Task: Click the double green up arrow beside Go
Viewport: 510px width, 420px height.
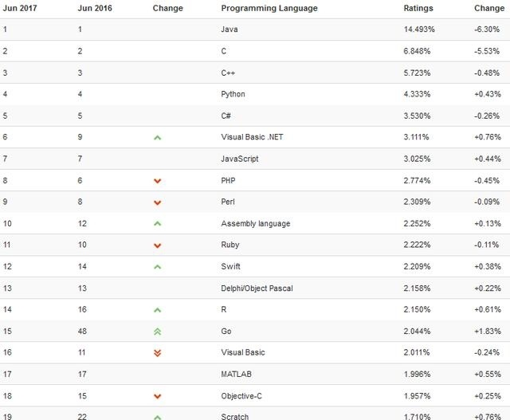Action: click(157, 332)
